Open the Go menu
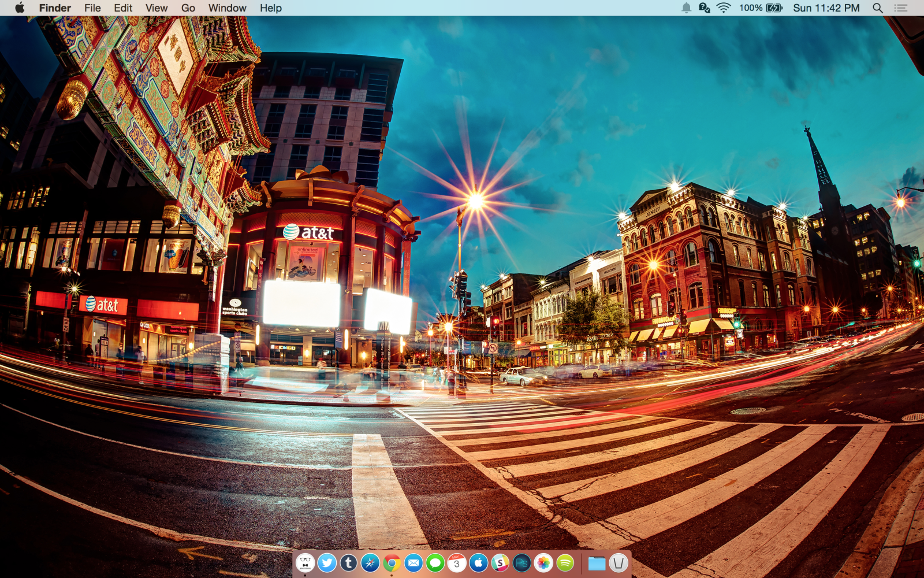Viewport: 924px width, 578px height. [188, 8]
